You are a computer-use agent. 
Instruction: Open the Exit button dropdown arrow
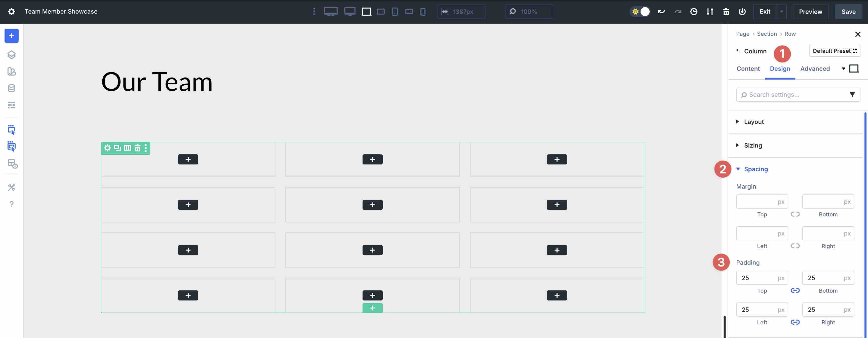tap(781, 11)
